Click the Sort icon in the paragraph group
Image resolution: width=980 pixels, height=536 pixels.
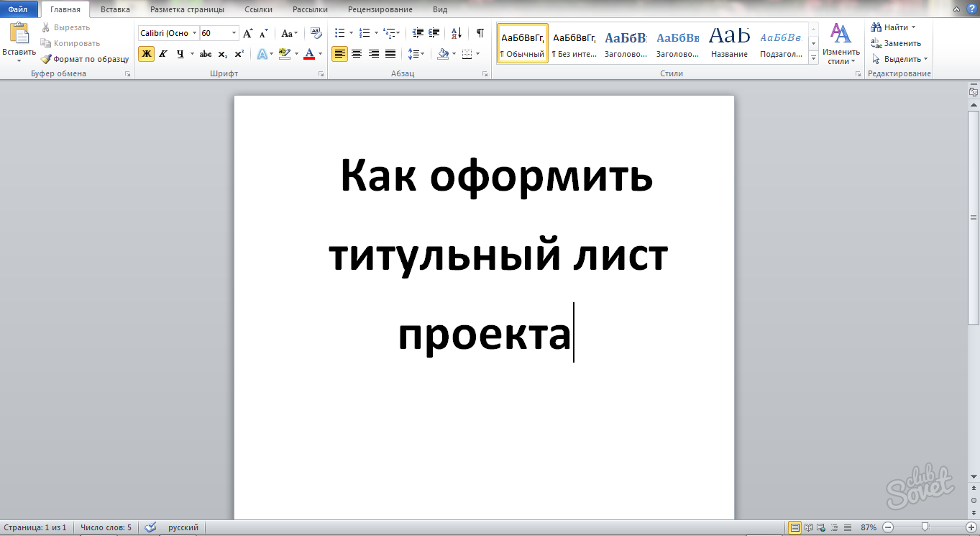pos(457,33)
